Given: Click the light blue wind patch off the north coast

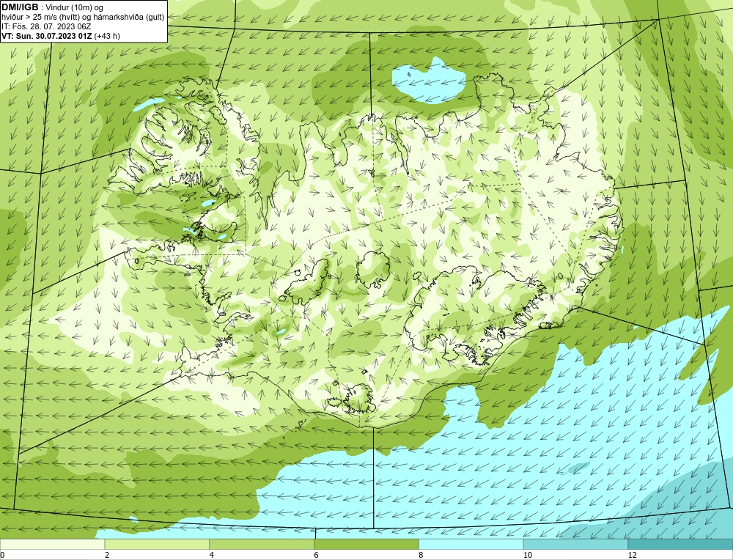Looking at the screenshot, I should (x=429, y=81).
